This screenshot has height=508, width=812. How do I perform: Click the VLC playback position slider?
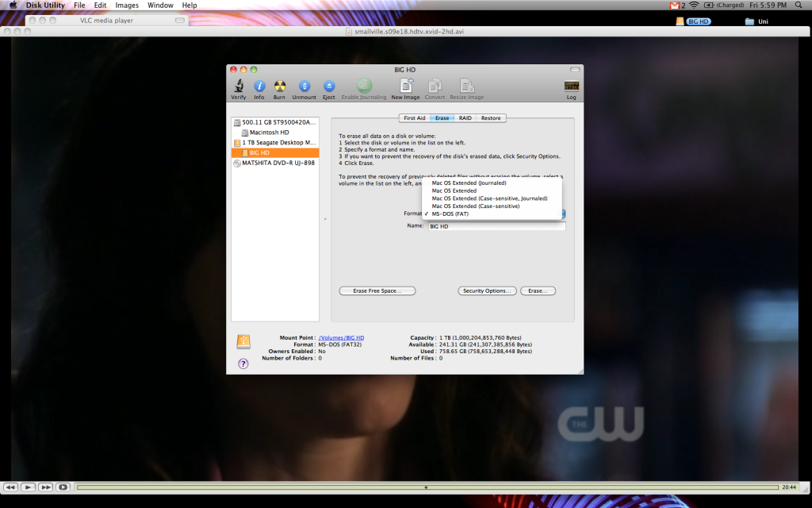[x=427, y=487]
